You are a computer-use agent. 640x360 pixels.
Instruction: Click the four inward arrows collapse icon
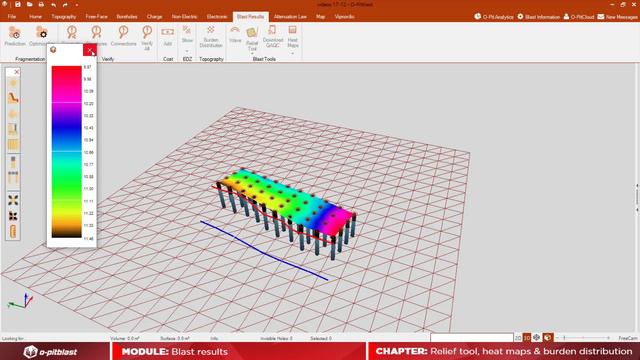[13, 216]
